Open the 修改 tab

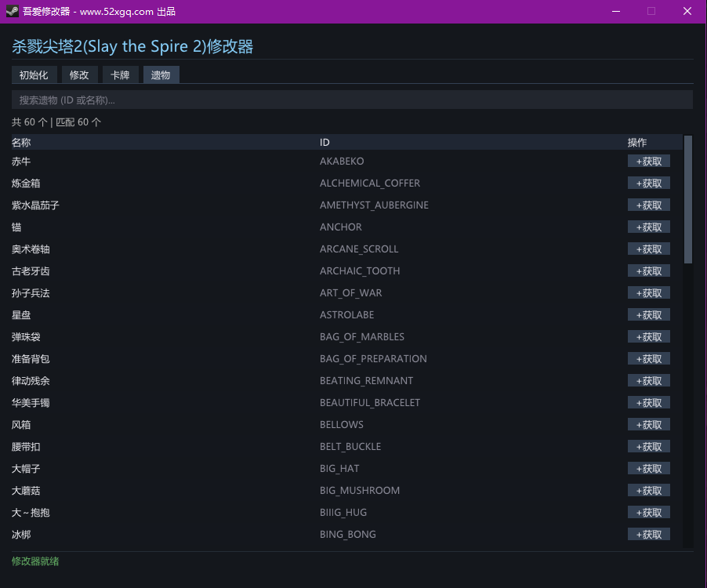coord(79,74)
